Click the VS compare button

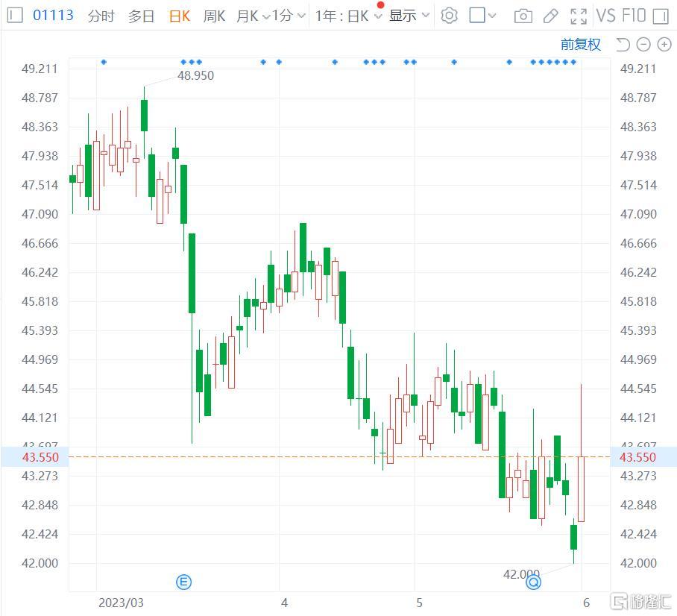[605, 16]
